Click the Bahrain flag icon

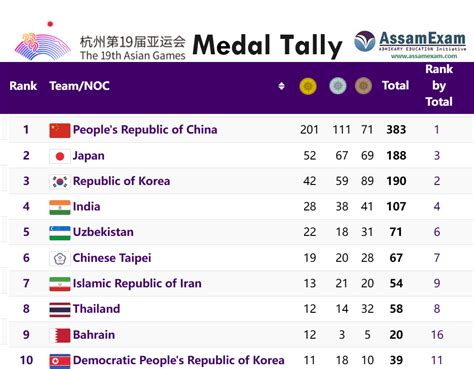[x=60, y=335]
